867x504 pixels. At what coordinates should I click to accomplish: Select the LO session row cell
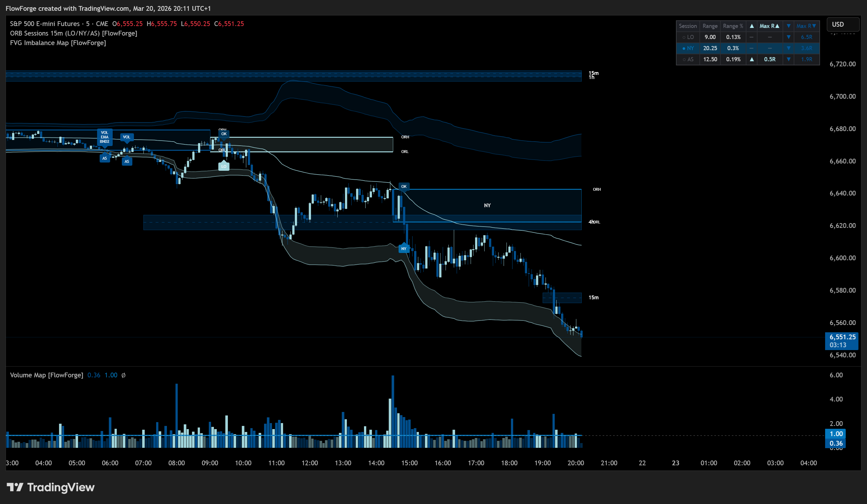tap(688, 37)
